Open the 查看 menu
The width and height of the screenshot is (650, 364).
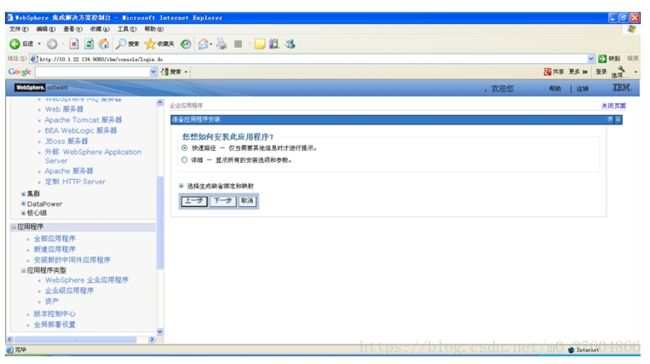click(73, 29)
